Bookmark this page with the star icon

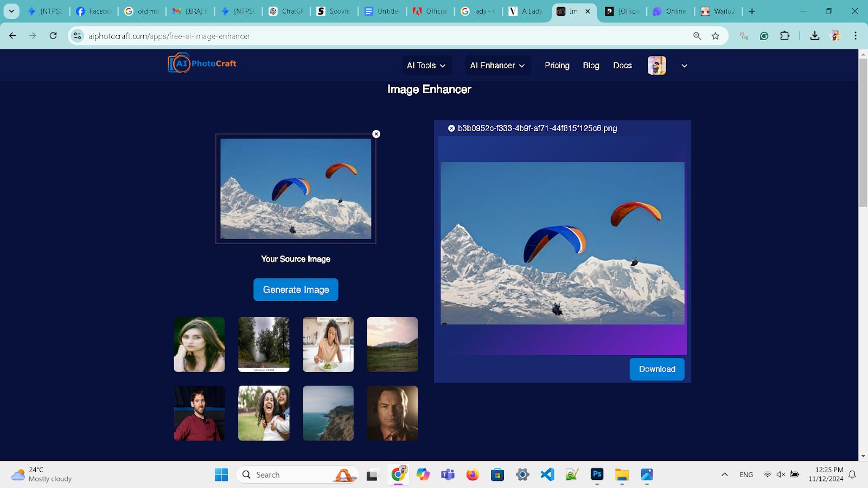(716, 36)
